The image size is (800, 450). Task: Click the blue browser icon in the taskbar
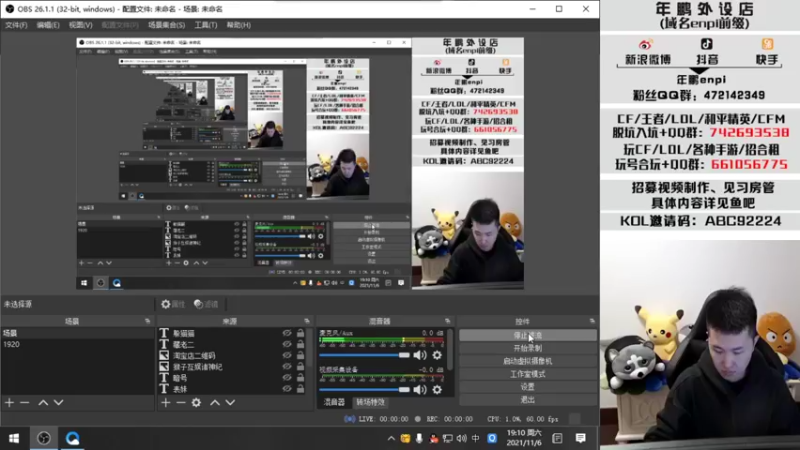(x=72, y=438)
